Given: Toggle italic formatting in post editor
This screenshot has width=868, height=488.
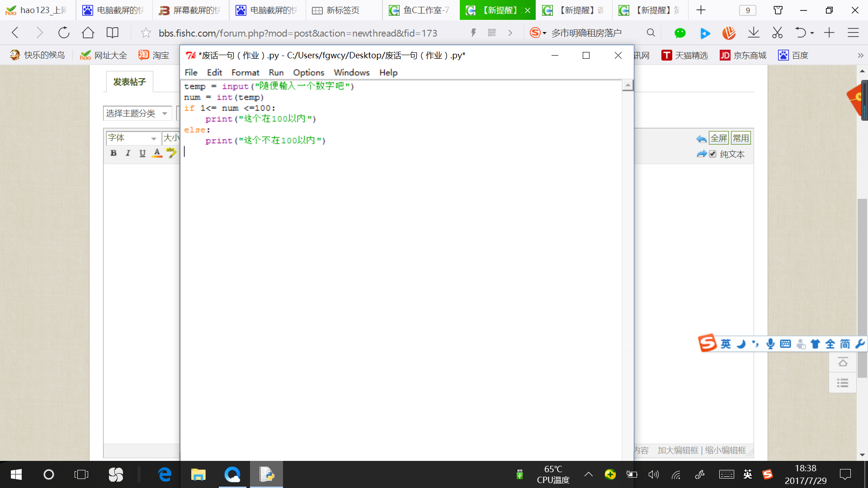Looking at the screenshot, I should coord(128,153).
